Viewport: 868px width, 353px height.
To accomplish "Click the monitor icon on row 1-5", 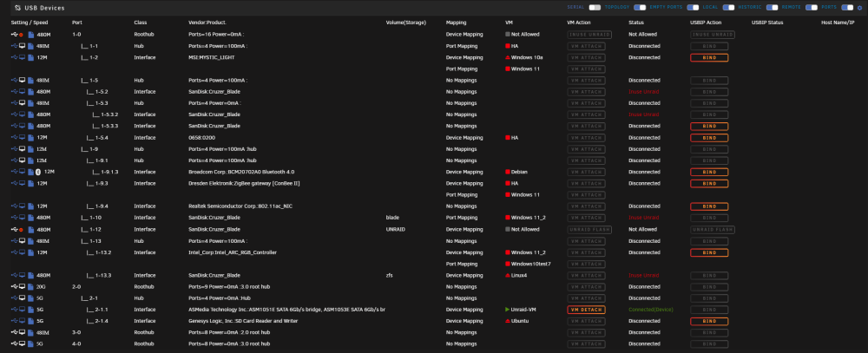I will pos(23,80).
